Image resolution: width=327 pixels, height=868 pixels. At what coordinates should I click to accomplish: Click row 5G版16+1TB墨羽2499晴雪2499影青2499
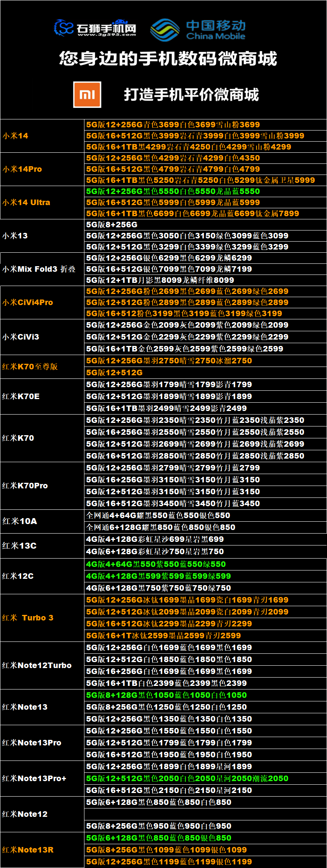205,408
